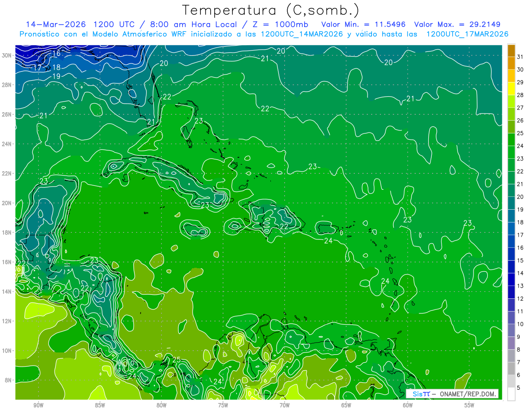Pick the dark blue legend swatch between 13 and 14
Viewport: 532px width, 411px height.
pos(511,279)
